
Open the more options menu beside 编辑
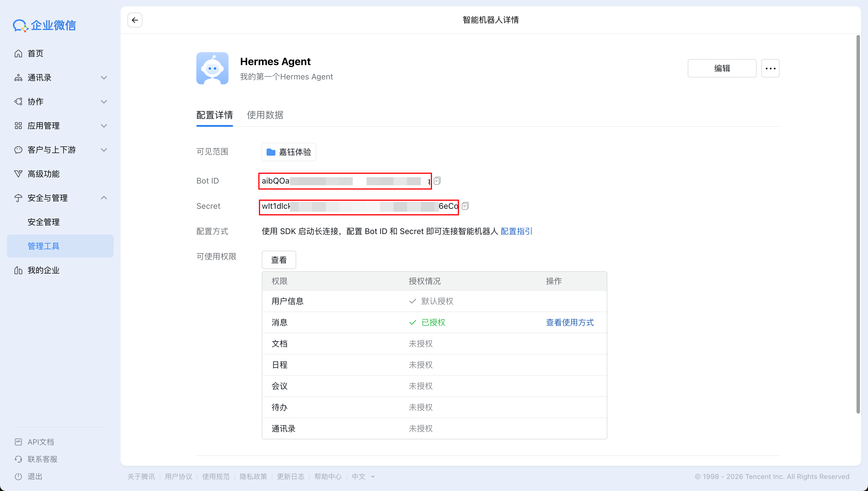click(x=770, y=68)
